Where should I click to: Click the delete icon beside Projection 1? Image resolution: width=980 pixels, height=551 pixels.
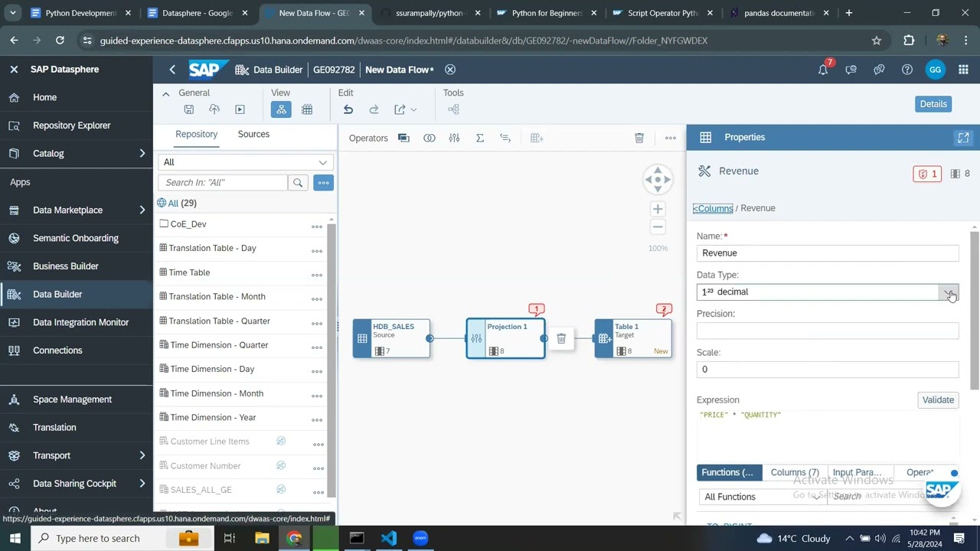click(561, 338)
